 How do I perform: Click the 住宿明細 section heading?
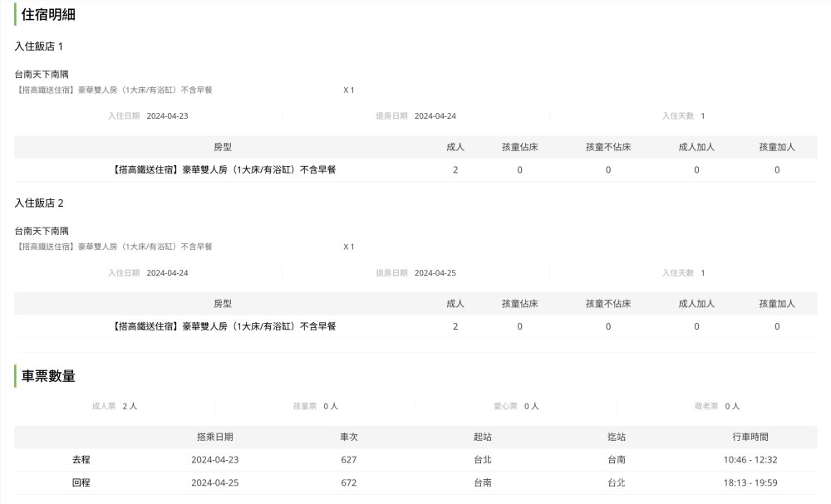click(x=48, y=14)
